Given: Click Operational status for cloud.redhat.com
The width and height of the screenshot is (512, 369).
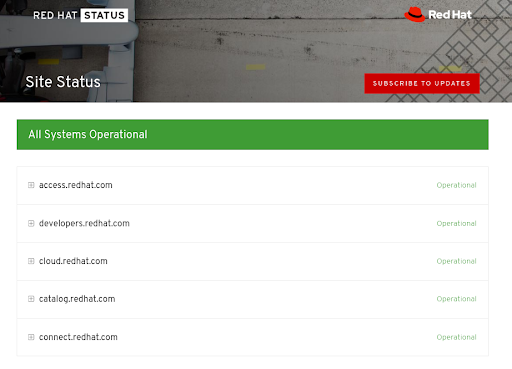Looking at the screenshot, I should (456, 261).
